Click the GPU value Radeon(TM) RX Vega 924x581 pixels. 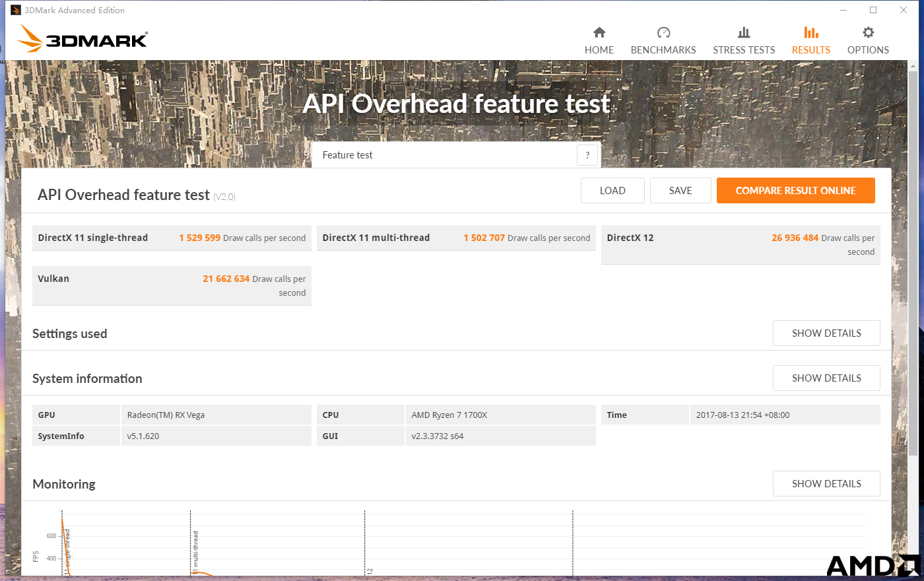166,415
